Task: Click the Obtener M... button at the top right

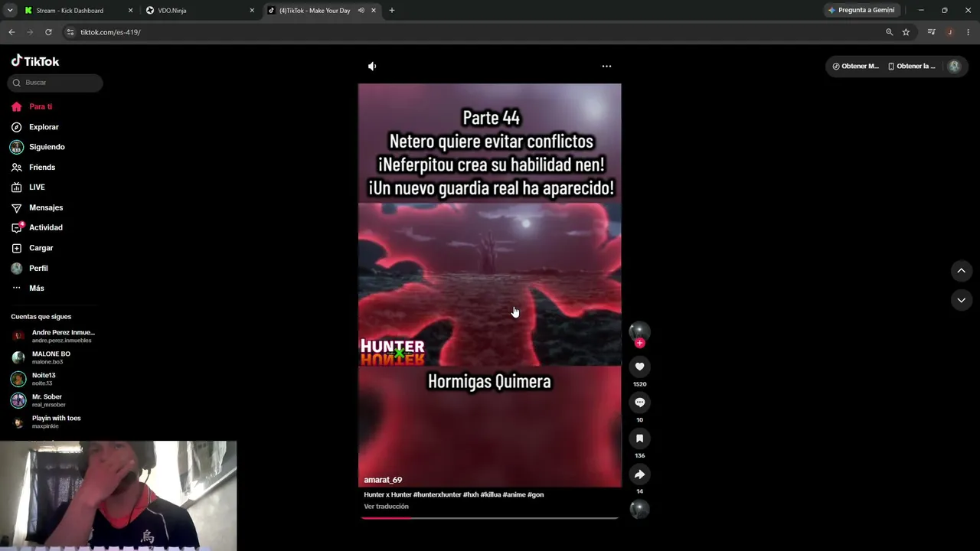Action: tap(856, 67)
